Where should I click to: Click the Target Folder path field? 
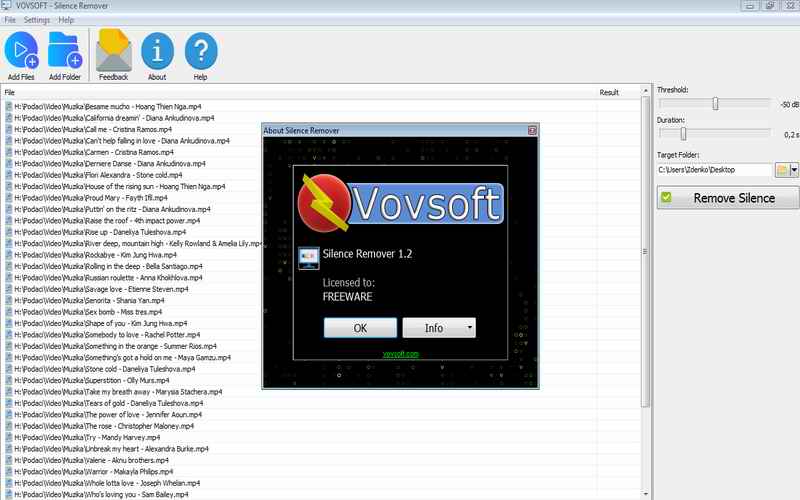click(x=714, y=170)
